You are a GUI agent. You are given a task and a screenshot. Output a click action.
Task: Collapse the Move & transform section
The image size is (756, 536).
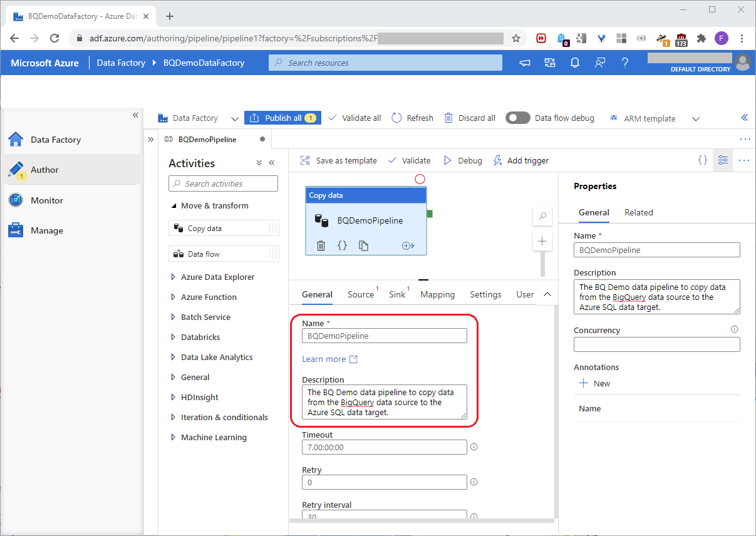pyautogui.click(x=173, y=206)
